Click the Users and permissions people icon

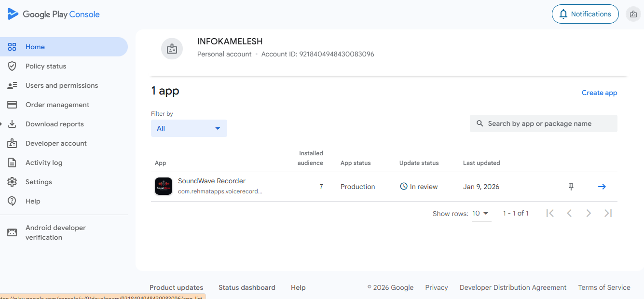click(12, 85)
